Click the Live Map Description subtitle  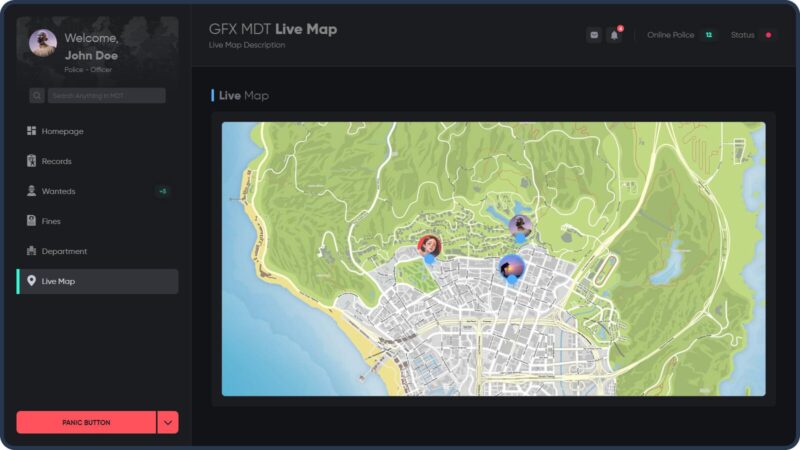click(247, 45)
